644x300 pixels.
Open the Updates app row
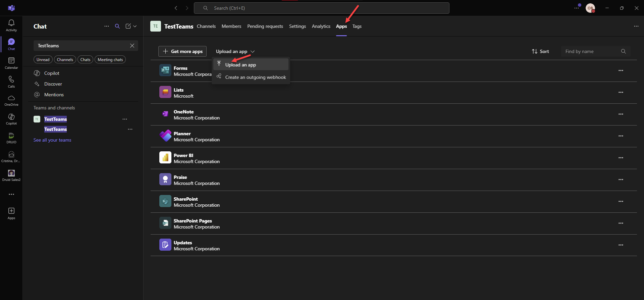[393, 245]
